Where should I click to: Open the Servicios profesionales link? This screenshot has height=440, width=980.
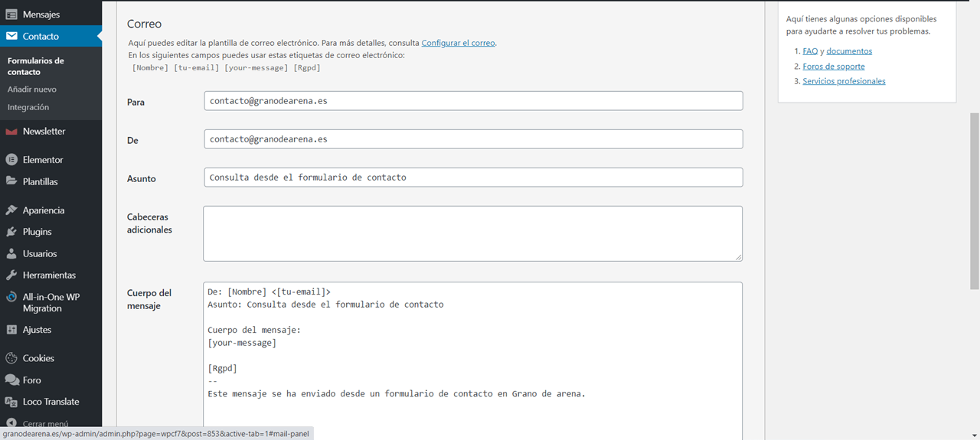[844, 81]
